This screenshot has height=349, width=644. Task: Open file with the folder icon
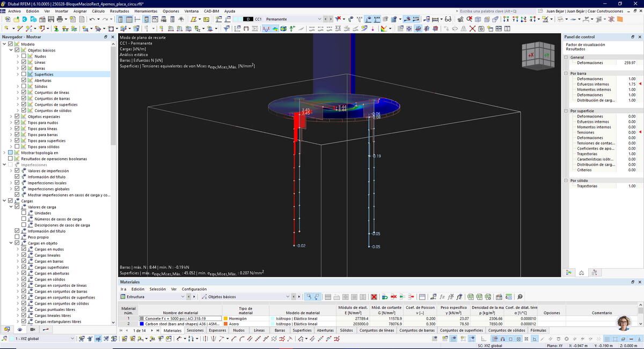point(16,19)
